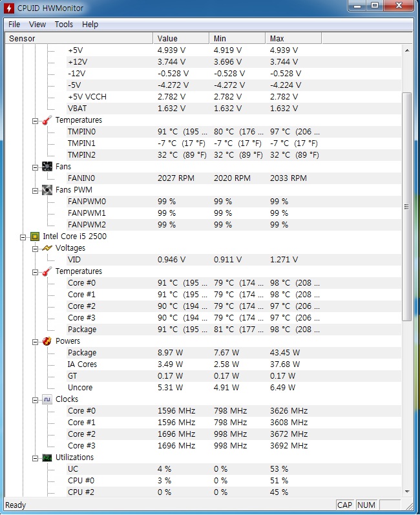
Task: Collapse the Clocks tree section
Action: (x=36, y=399)
